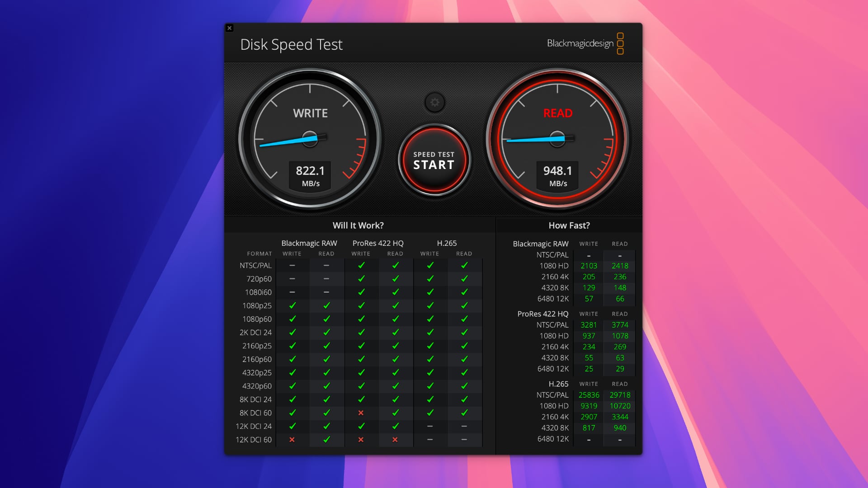This screenshot has width=868, height=488.
Task: Click the red cross for 12K DCI 60 ProRes write
Action: (361, 440)
